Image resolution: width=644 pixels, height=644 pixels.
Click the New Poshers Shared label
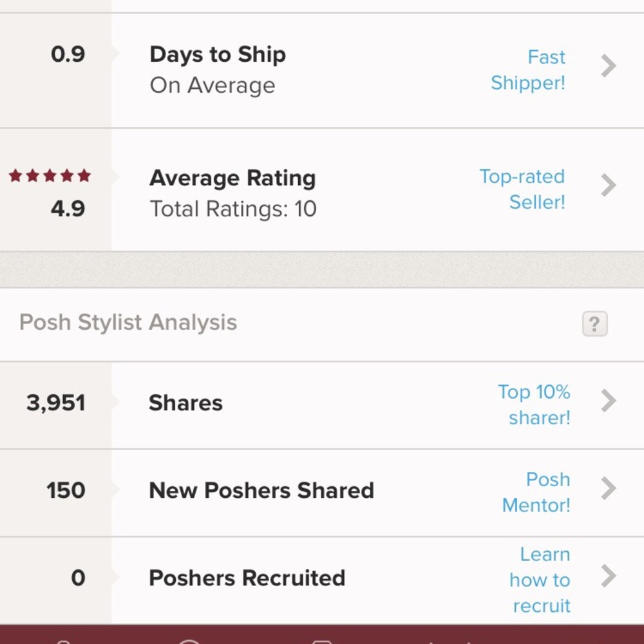coord(261,491)
